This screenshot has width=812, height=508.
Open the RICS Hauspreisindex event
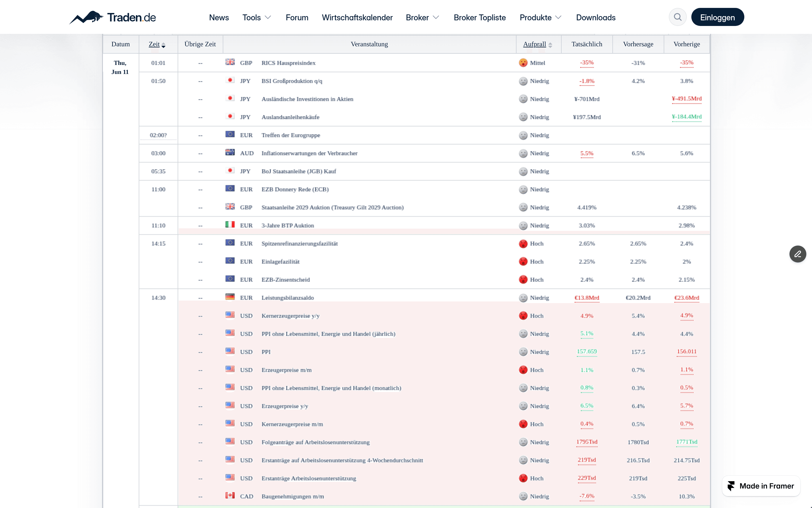click(x=288, y=63)
